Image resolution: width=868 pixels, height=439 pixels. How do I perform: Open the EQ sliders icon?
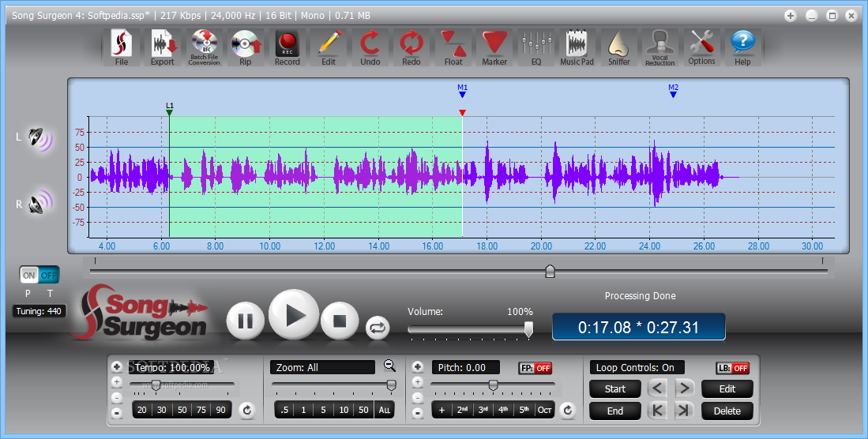coord(535,47)
